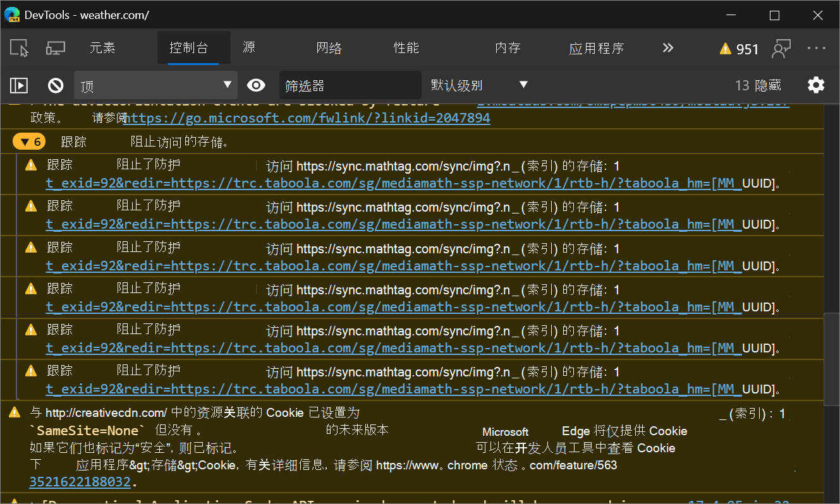Screen dimensions: 840x504
Task: Open the go.microsoft.com fwlink URL
Action: (x=307, y=118)
